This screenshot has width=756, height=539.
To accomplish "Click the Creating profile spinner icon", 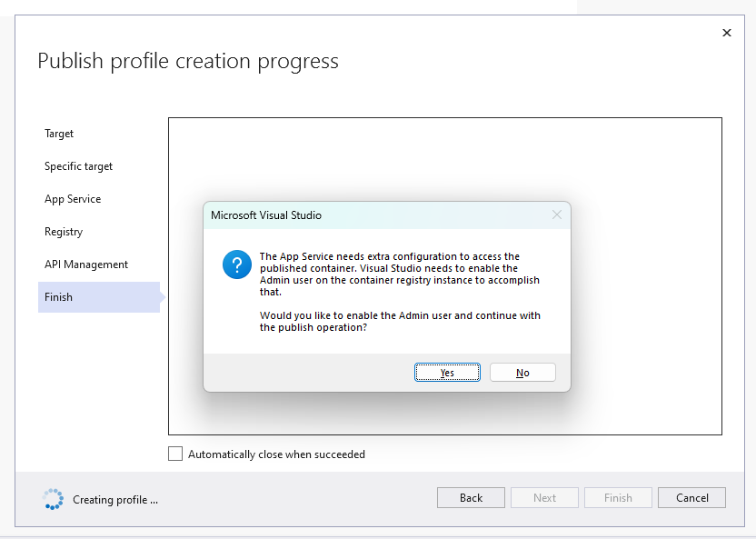I will (54, 498).
